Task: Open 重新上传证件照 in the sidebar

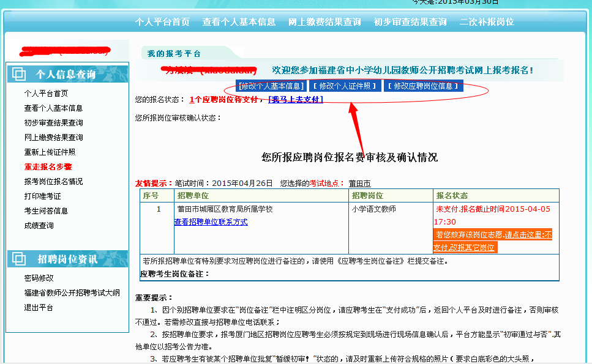Action: click(x=50, y=152)
